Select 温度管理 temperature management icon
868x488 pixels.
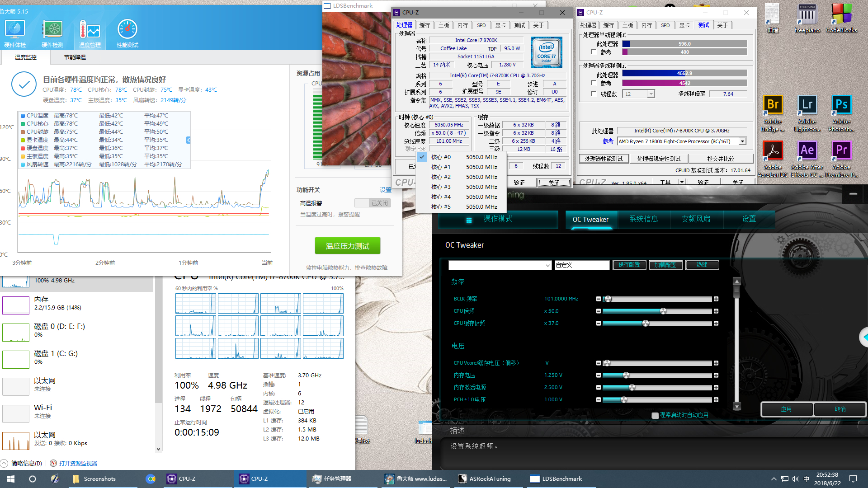[90, 34]
